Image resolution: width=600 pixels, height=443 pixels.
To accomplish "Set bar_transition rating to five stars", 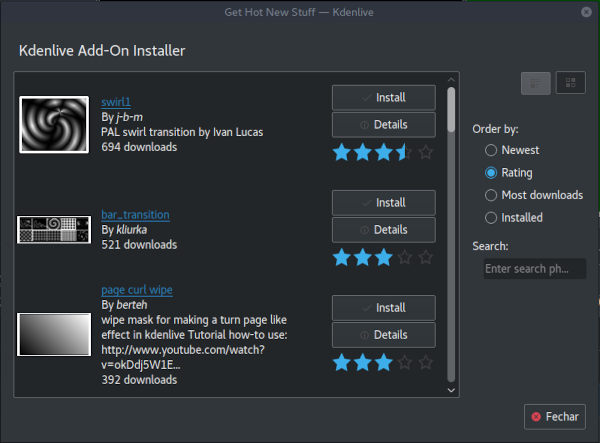I will click(426, 257).
